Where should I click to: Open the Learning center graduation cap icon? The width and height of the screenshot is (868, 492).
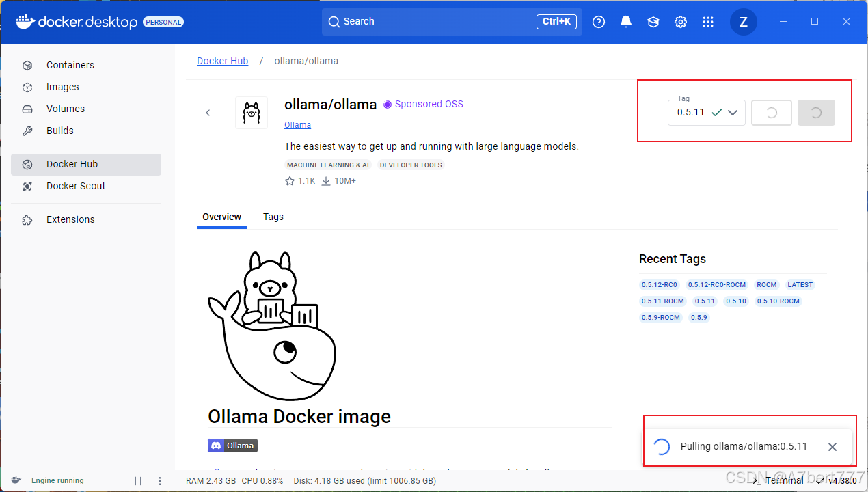(x=653, y=22)
